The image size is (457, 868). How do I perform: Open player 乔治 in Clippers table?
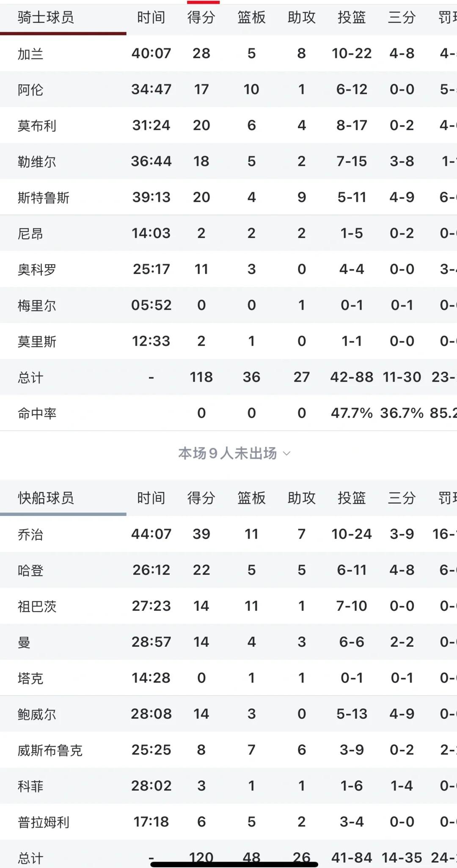click(x=30, y=535)
